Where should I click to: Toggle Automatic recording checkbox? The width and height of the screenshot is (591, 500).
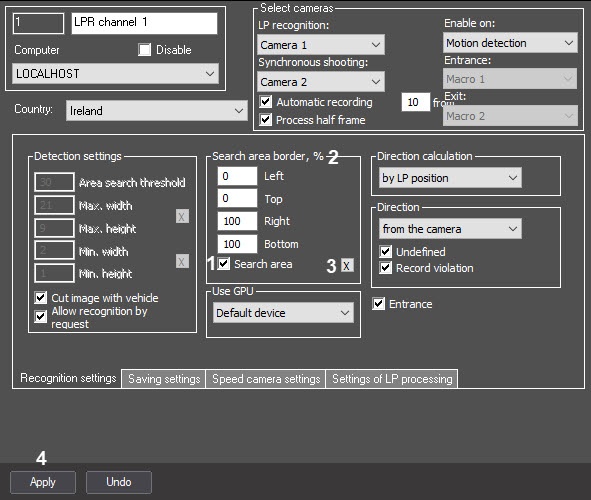(x=266, y=101)
